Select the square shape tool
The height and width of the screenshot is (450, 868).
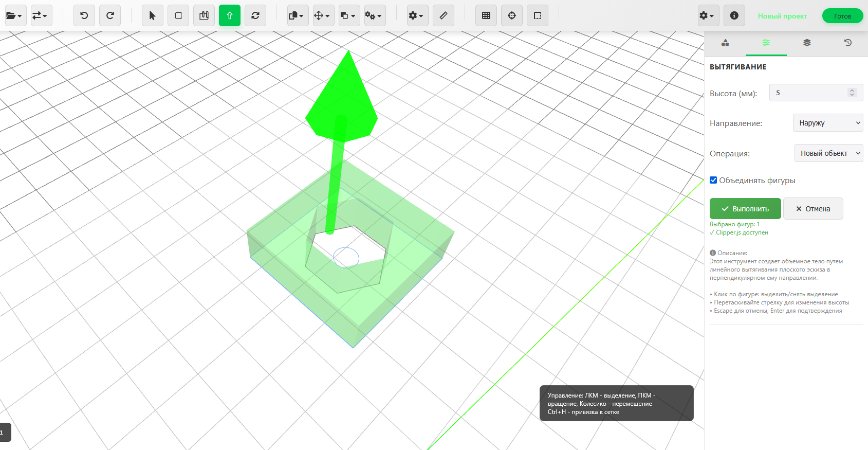[x=178, y=15]
